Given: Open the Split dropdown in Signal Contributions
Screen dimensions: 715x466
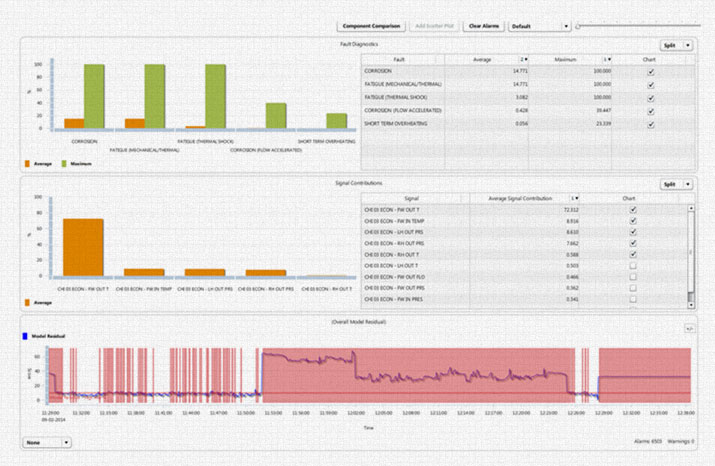Looking at the screenshot, I should (676, 184).
